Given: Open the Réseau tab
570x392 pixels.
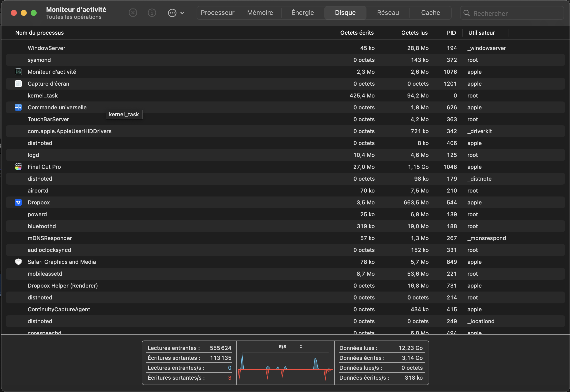Looking at the screenshot, I should (x=388, y=13).
